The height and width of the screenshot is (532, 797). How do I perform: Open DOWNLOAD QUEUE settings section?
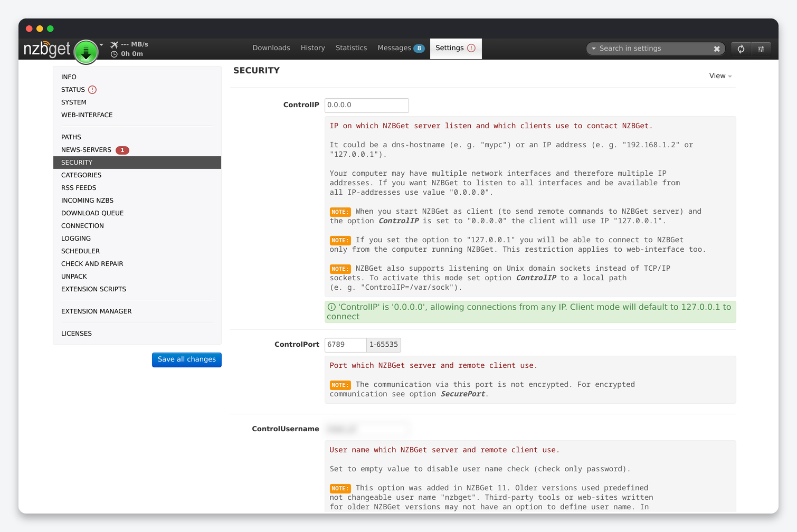coord(137,213)
